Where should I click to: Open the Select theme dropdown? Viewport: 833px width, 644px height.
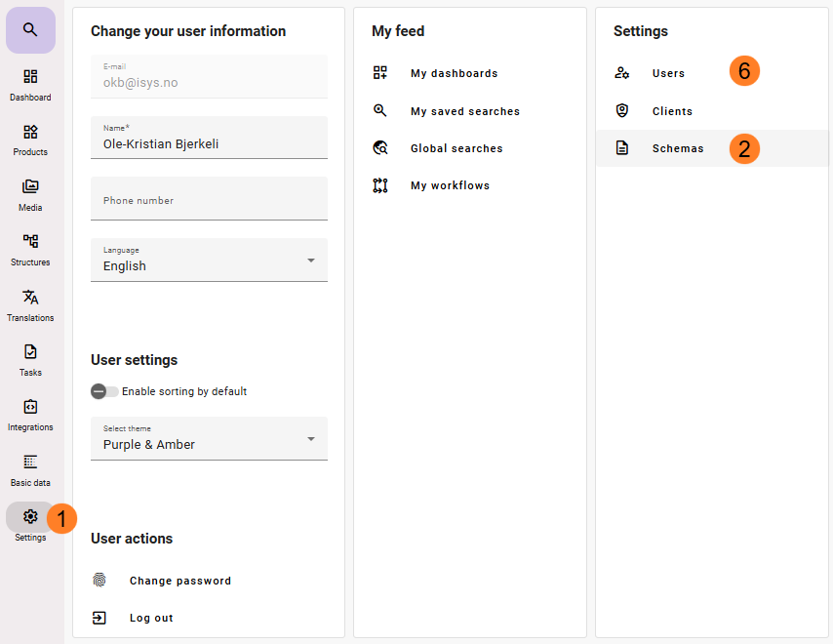(x=209, y=438)
